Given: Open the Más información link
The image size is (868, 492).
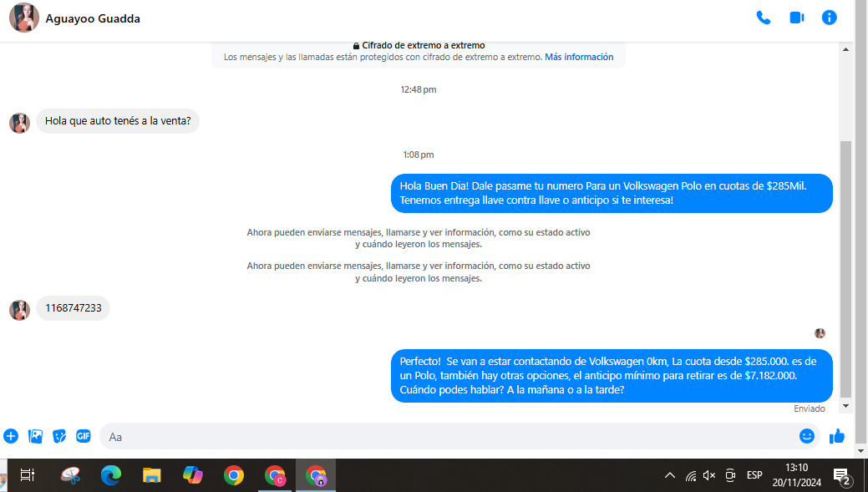Looking at the screenshot, I should click(x=579, y=57).
